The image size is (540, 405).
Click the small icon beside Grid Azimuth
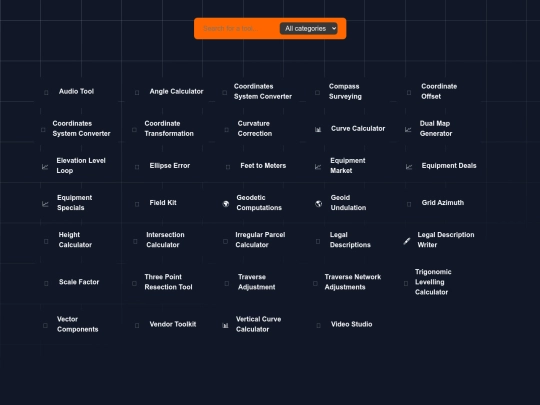click(409, 204)
